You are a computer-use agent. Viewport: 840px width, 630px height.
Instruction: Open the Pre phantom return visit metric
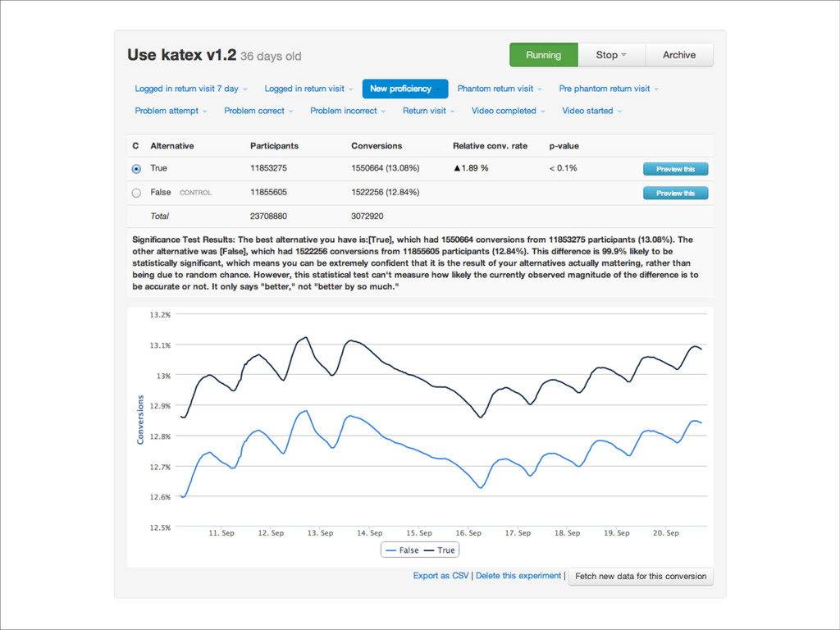pos(609,89)
